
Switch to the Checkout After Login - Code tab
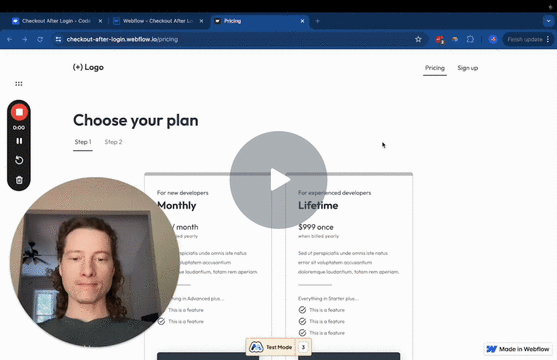coord(56,21)
